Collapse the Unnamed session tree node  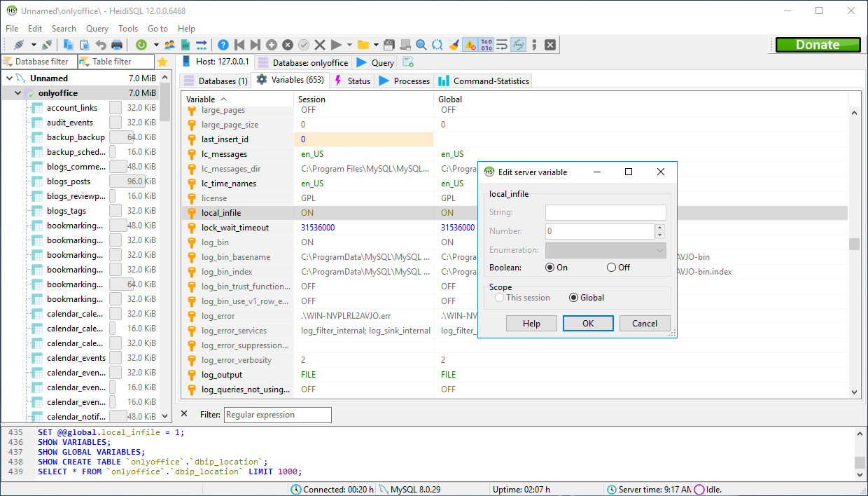tap(9, 78)
